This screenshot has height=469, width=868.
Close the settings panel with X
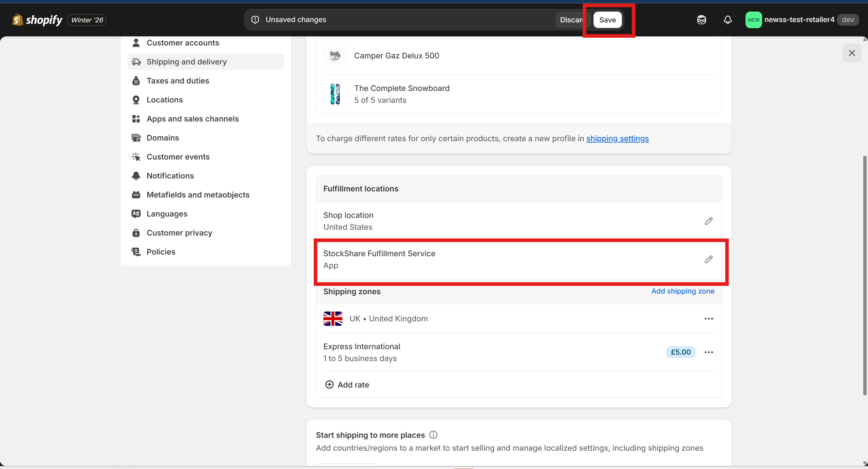(x=852, y=53)
